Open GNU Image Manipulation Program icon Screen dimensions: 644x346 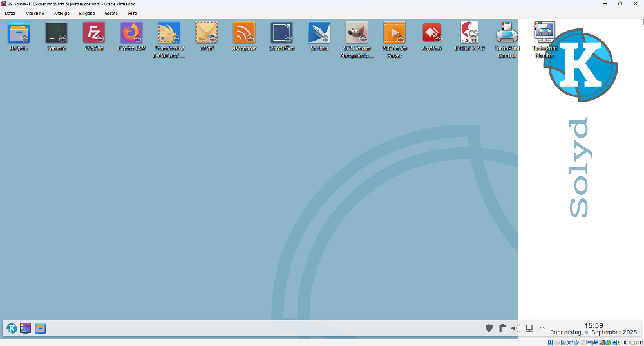(357, 33)
